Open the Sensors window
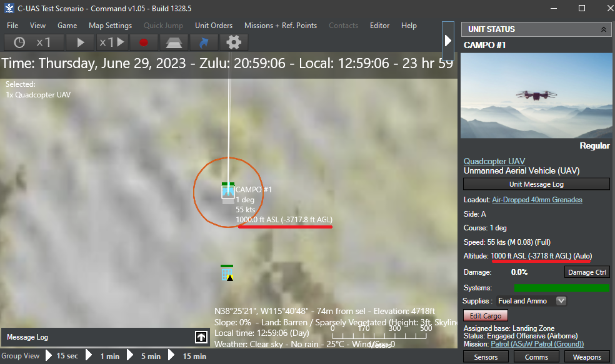Image resolution: width=615 pixels, height=364 pixels. pos(486,357)
